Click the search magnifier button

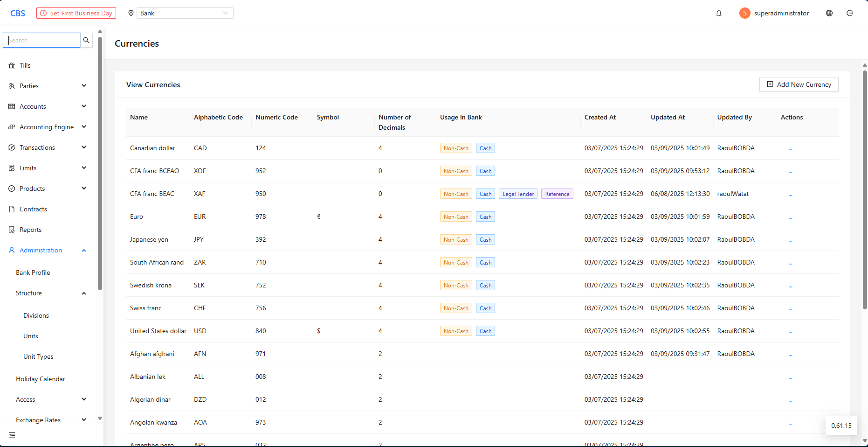pyautogui.click(x=86, y=40)
